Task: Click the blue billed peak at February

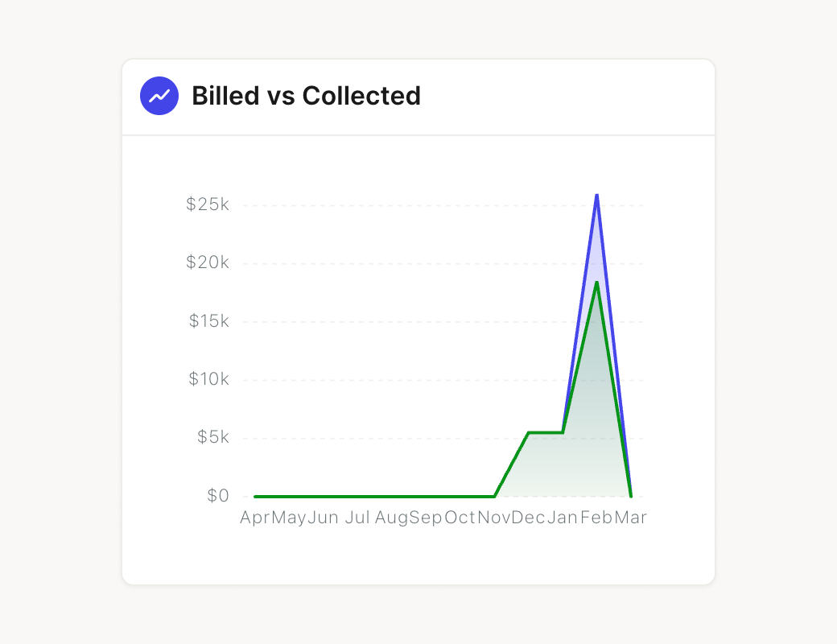Action: point(596,196)
